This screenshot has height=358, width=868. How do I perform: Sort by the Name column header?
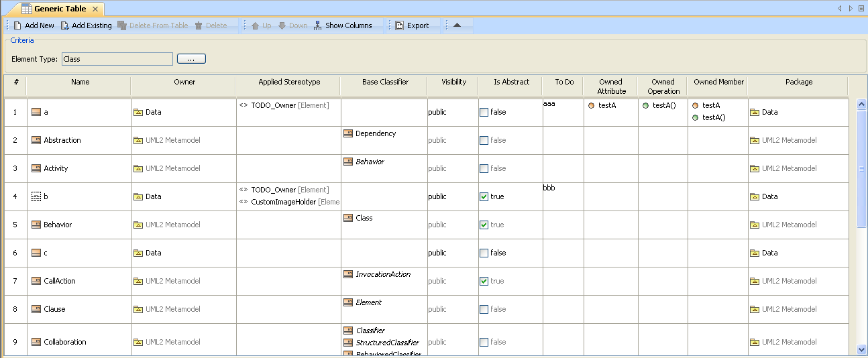pos(80,82)
